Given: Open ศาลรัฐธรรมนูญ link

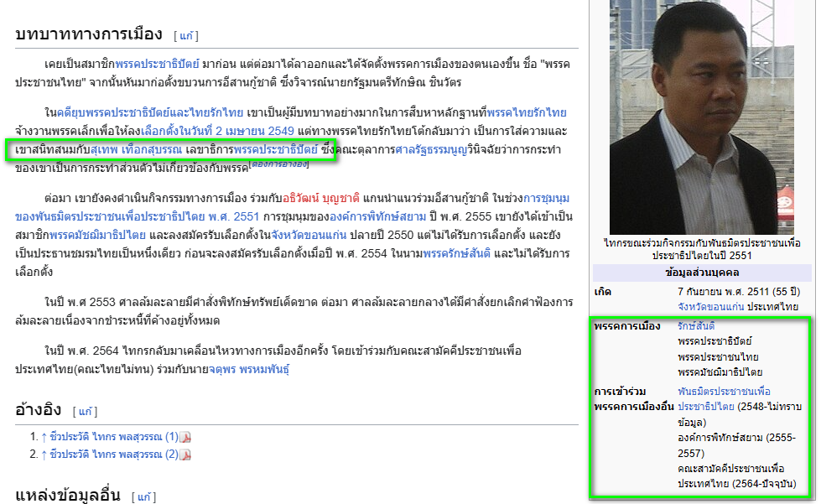Looking at the screenshot, I should [x=430, y=150].
